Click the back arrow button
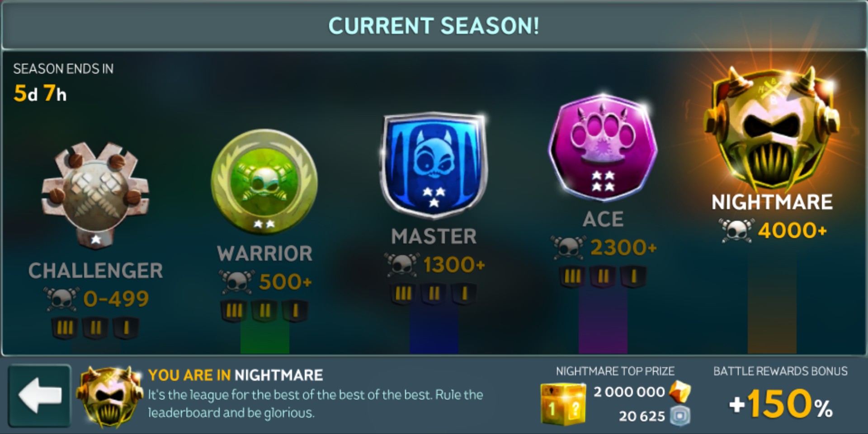 (40, 396)
